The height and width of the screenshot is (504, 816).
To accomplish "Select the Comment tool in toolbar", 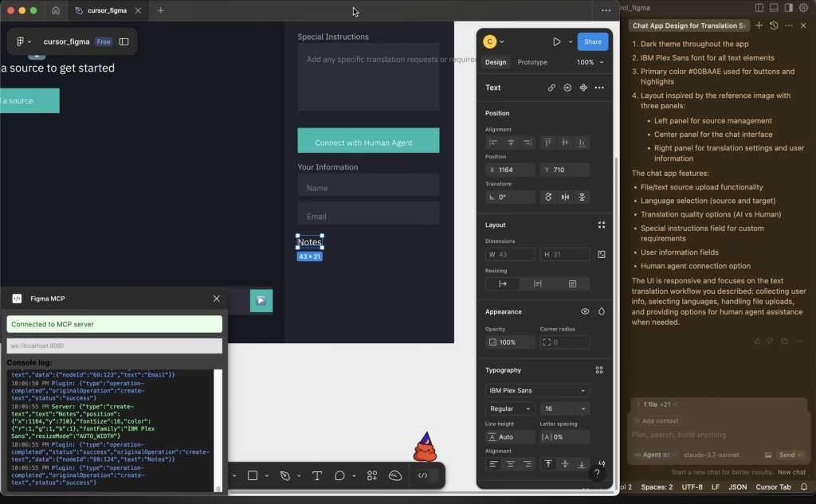I will click(x=340, y=475).
